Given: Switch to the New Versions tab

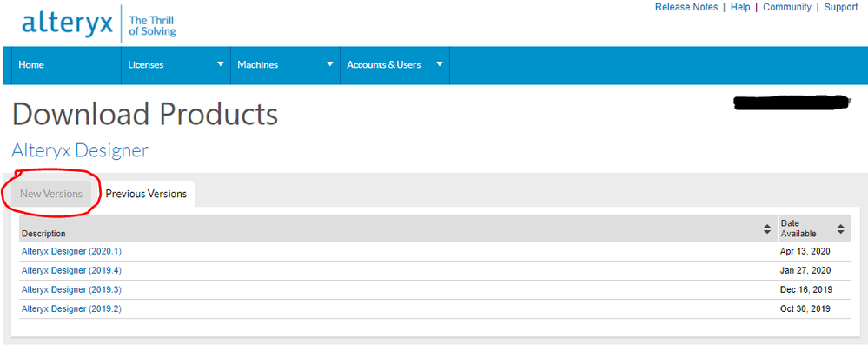Looking at the screenshot, I should (51, 194).
